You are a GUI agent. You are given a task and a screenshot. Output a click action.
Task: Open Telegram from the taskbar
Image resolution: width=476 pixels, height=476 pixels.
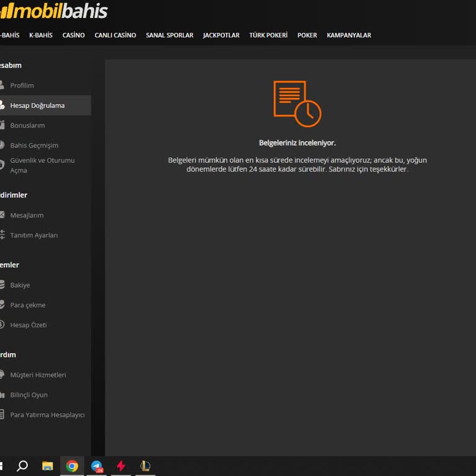tap(97, 466)
